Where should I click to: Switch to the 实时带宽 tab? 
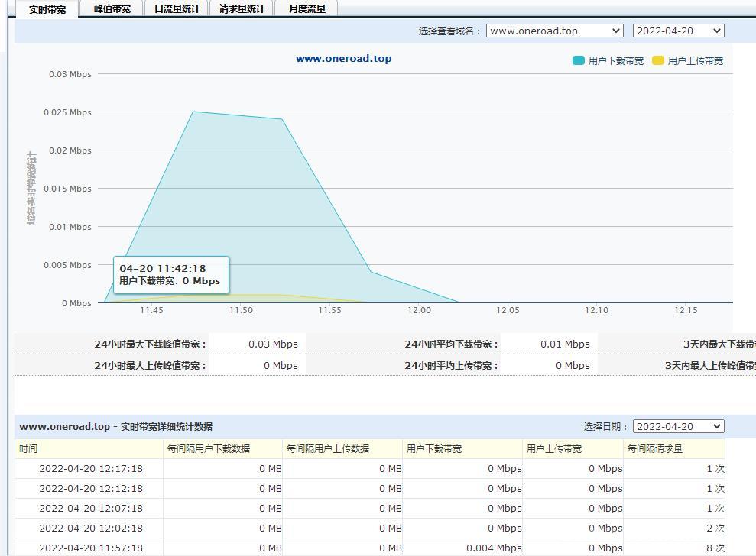point(47,9)
